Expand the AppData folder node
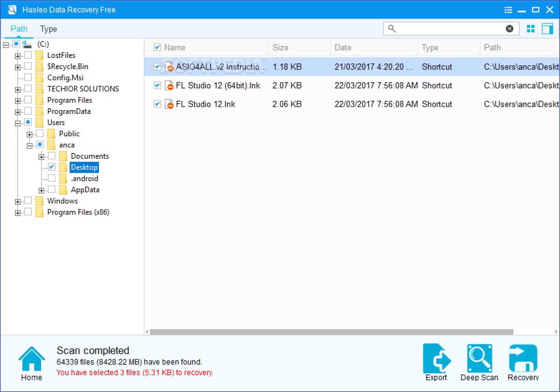The image size is (560, 392). point(42,189)
